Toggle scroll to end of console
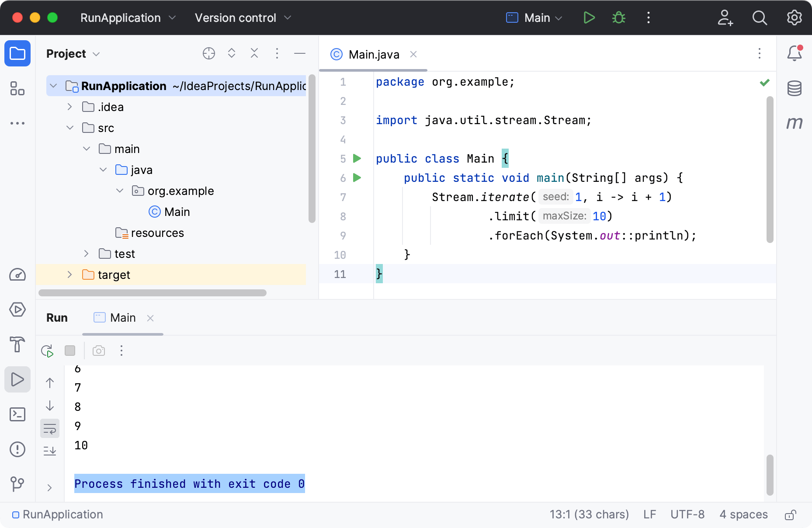This screenshot has height=528, width=812. 50,451
